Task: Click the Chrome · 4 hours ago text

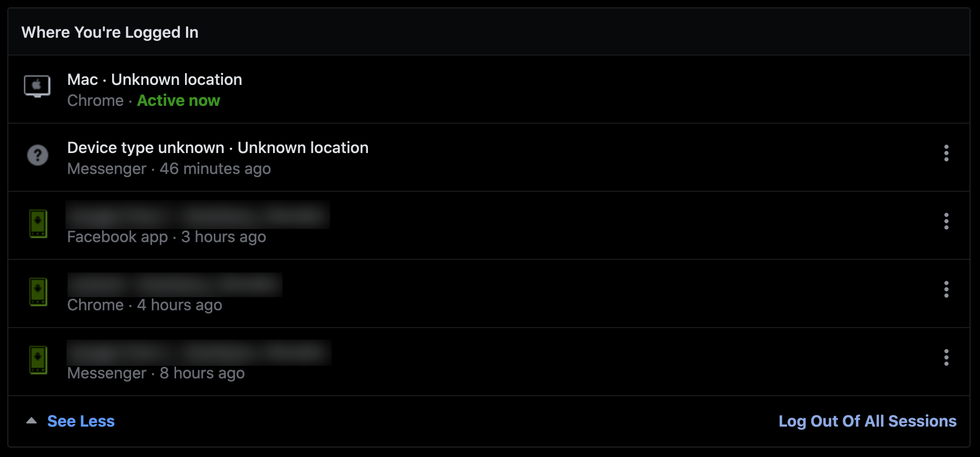Action: pyautogui.click(x=145, y=305)
